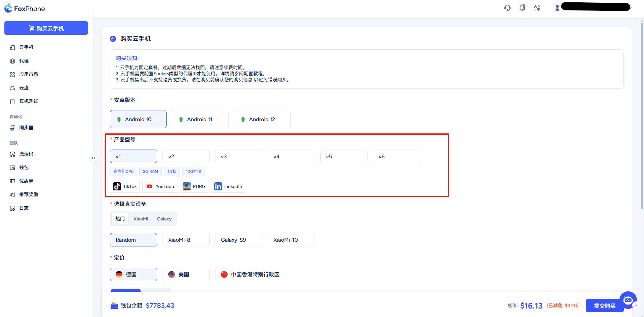The image size is (644, 317).
Task: Select the Android 11 version option
Action: pos(200,119)
